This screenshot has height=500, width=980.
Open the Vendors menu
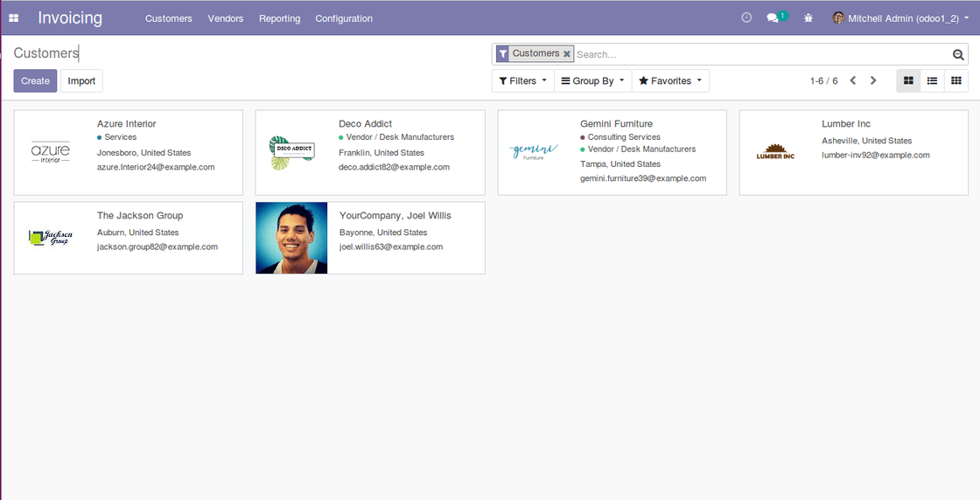click(226, 18)
